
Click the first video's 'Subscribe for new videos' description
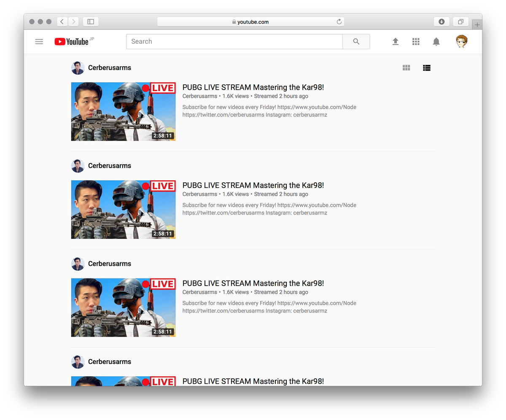click(x=269, y=111)
